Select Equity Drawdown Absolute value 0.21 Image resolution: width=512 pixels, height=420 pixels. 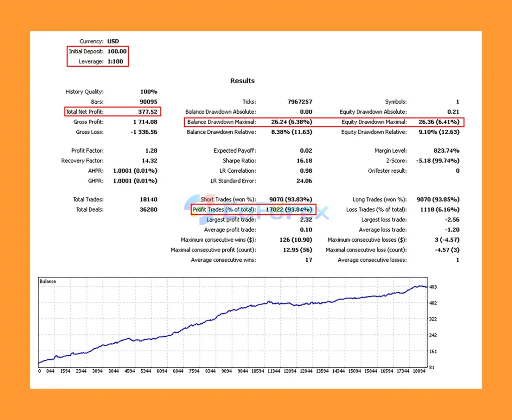pos(454,112)
